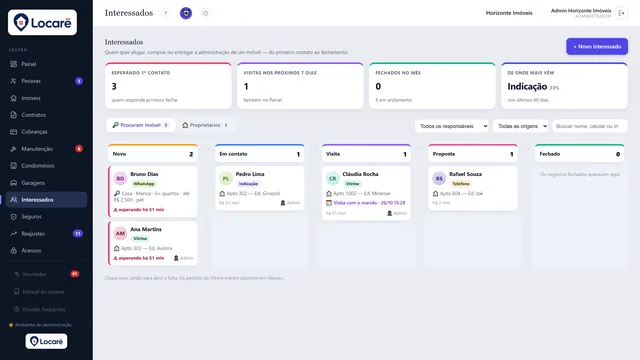The height and width of the screenshot is (360, 640).
Task: Click the Horizonte Imóveis agency name
Action: 509,13
